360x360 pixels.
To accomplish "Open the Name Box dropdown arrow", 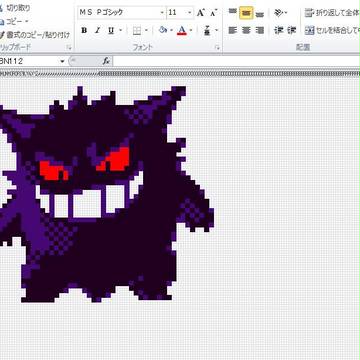I will tap(62, 61).
